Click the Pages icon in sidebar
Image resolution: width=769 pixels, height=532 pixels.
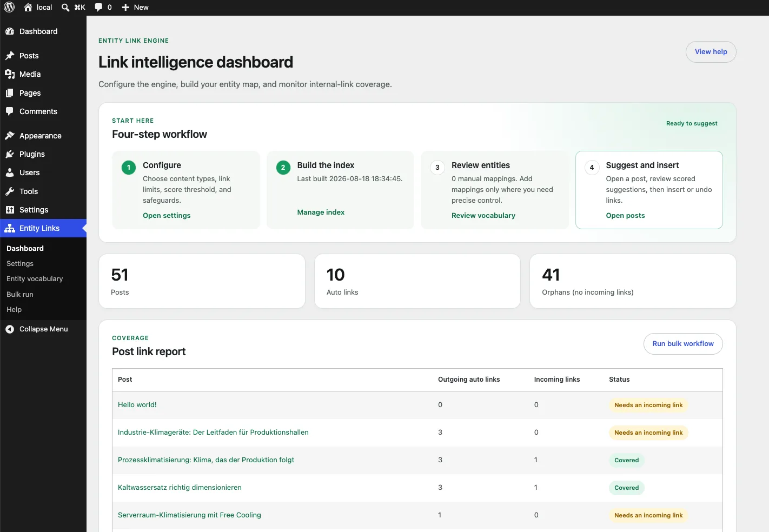(10, 93)
